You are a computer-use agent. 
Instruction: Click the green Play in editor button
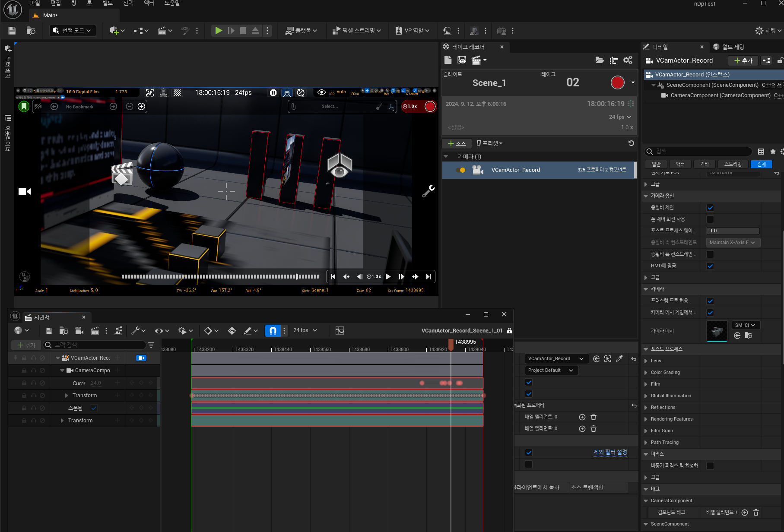[x=219, y=31]
